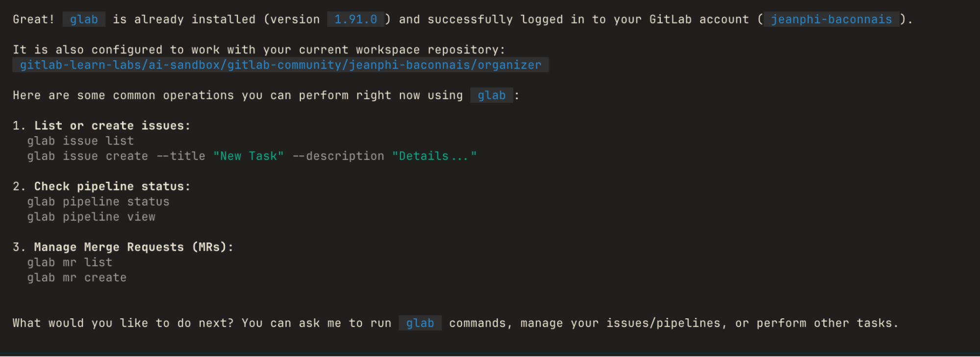Click the "New Task" string in command
Image resolution: width=980 pixels, height=357 pixels.
click(249, 156)
